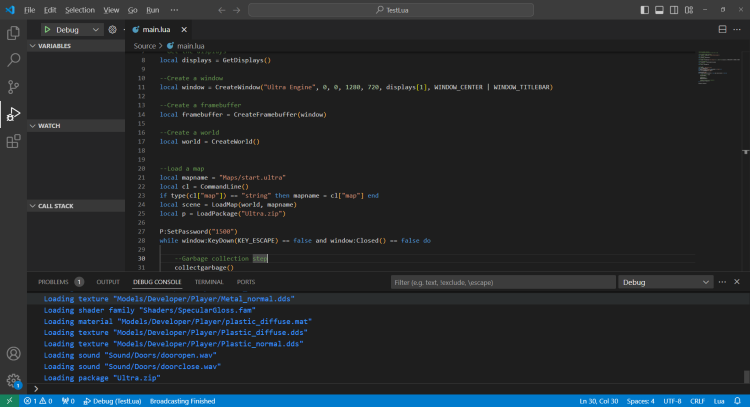
Task: Click the debug console filter input field
Action: click(500, 282)
